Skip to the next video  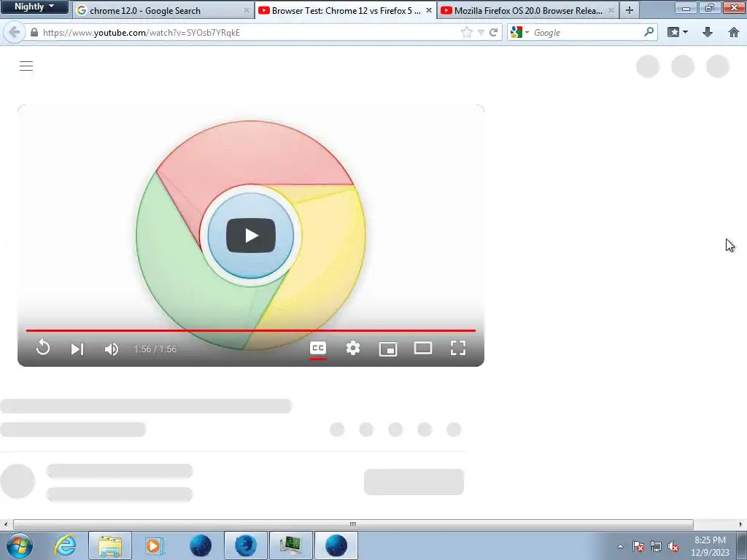click(x=77, y=349)
